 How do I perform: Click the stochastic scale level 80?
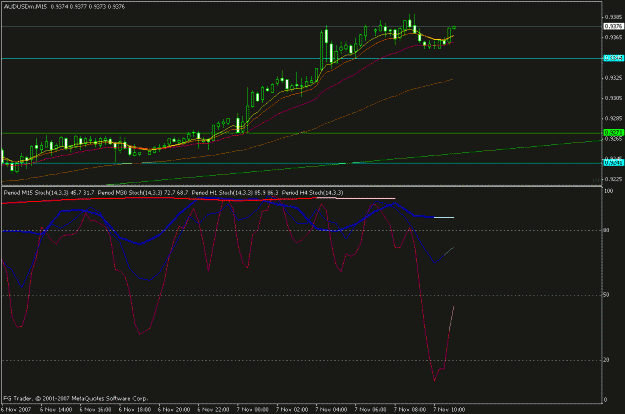pyautogui.click(x=607, y=230)
